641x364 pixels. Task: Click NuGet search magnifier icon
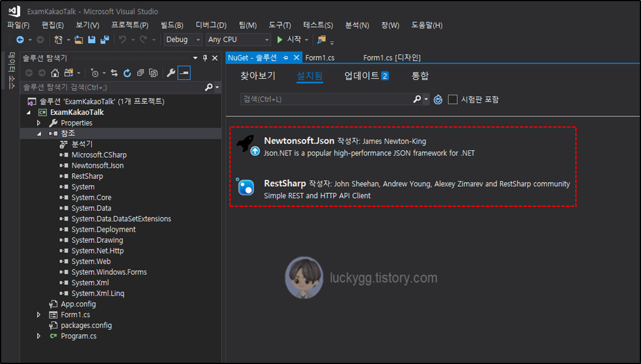[417, 99]
